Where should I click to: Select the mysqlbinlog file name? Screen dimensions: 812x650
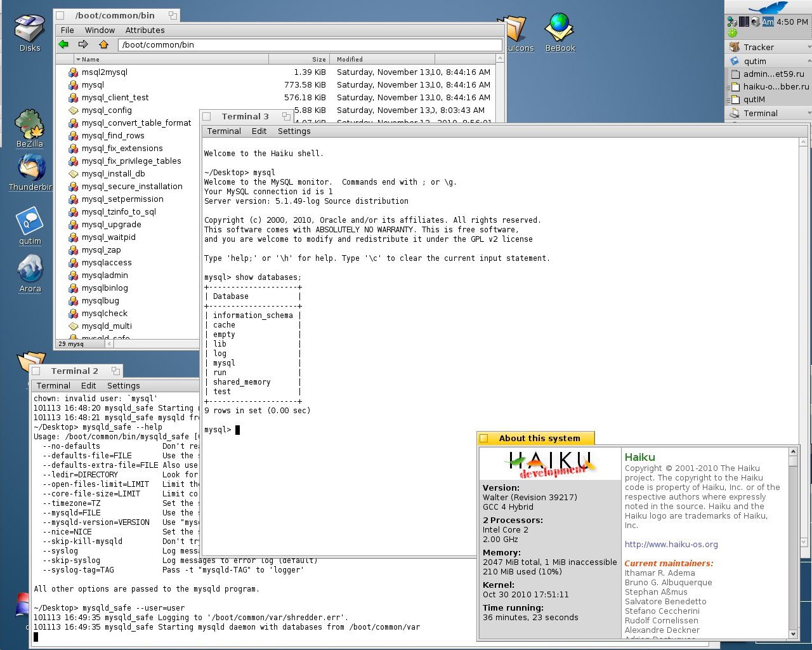105,288
